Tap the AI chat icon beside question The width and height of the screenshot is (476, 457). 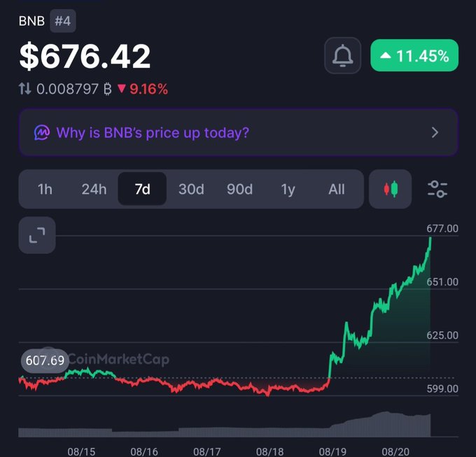click(42, 132)
